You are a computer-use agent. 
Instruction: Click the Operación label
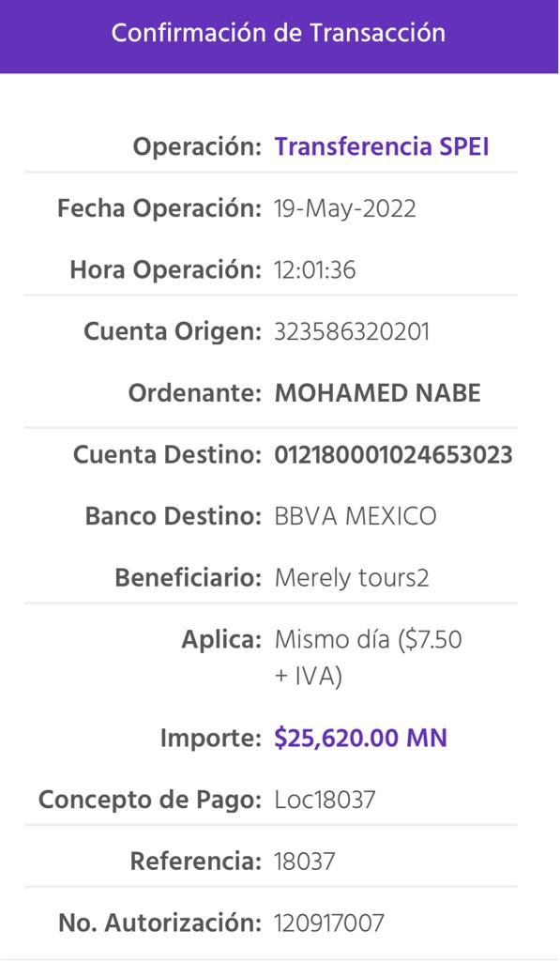coord(197,147)
